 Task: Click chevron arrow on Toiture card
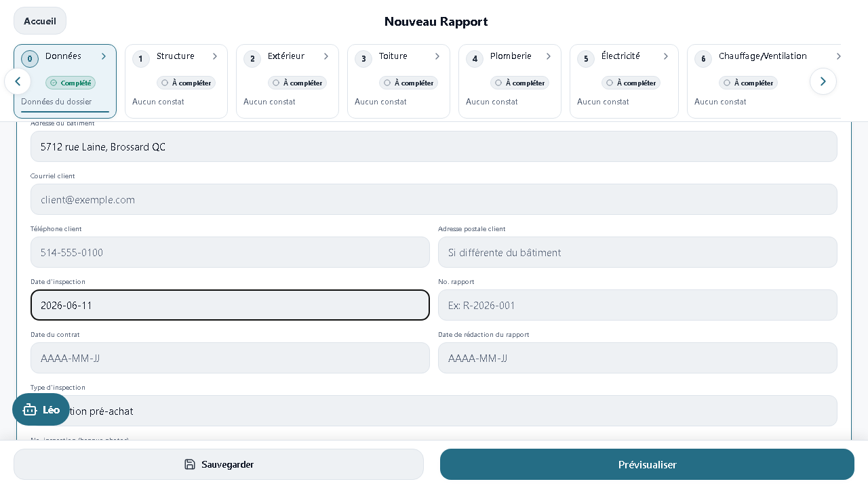[437, 56]
